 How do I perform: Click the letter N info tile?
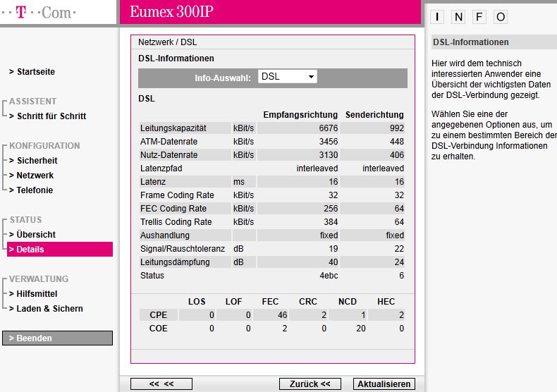[458, 17]
